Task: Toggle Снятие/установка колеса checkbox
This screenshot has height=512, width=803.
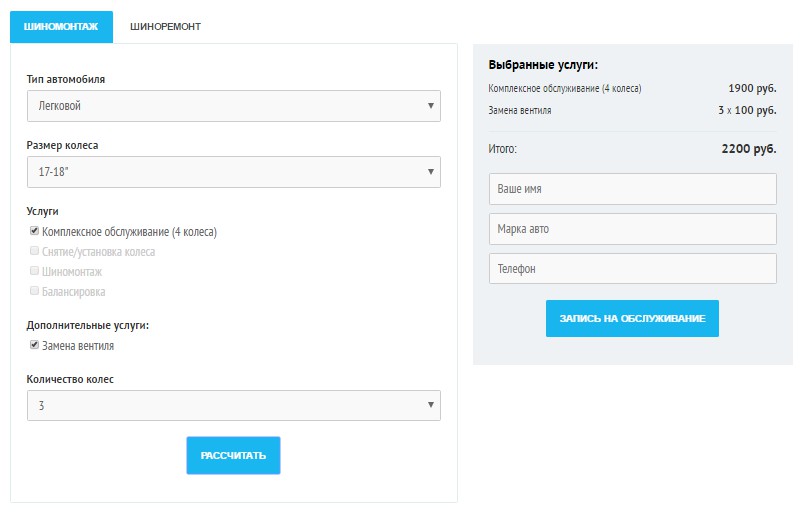Action: coord(34,251)
